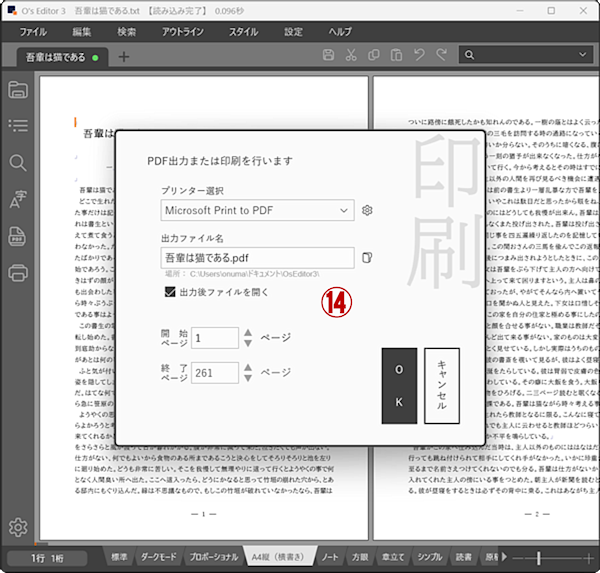
Task: Click the output location path text
Action: coord(242,274)
